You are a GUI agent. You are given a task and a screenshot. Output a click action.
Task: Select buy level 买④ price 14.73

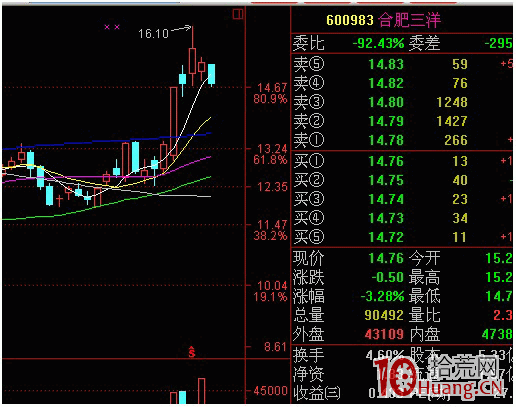[x=386, y=218]
